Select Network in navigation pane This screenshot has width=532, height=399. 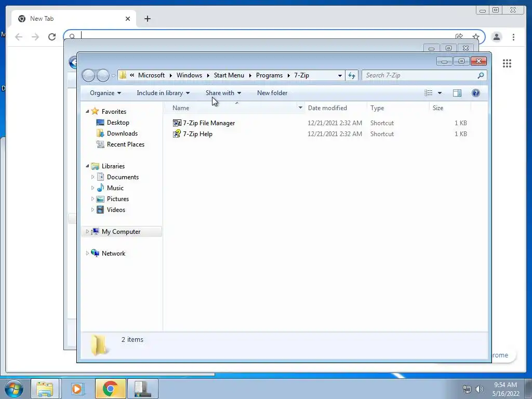point(113,253)
